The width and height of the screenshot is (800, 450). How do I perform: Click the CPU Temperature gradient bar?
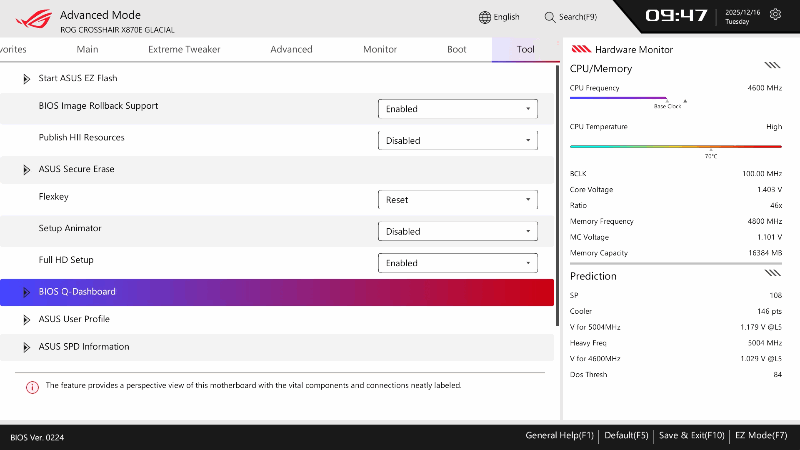(676, 146)
